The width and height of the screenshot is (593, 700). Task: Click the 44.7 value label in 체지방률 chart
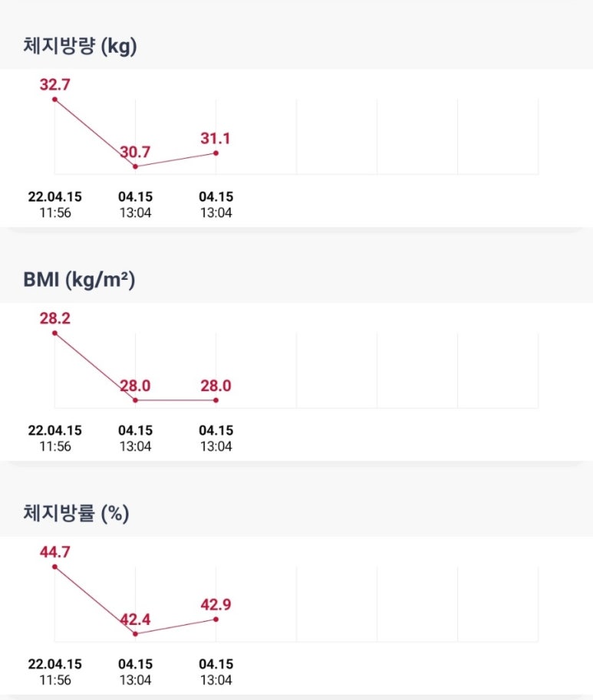(55, 552)
